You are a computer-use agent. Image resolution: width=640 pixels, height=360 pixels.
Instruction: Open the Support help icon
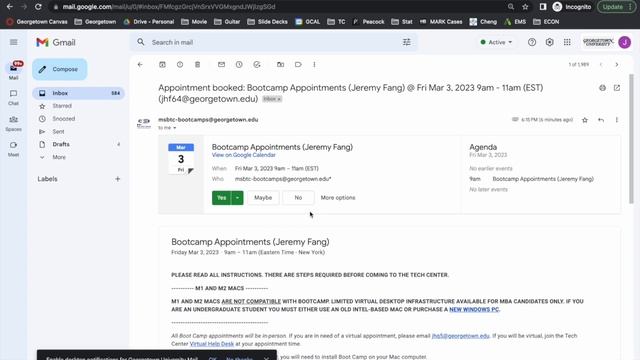click(x=532, y=42)
